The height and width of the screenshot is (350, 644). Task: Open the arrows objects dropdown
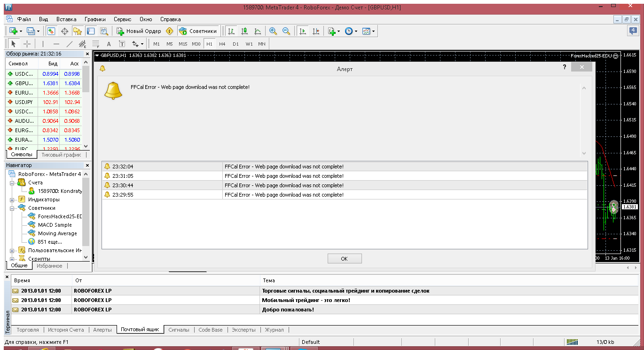(x=141, y=44)
